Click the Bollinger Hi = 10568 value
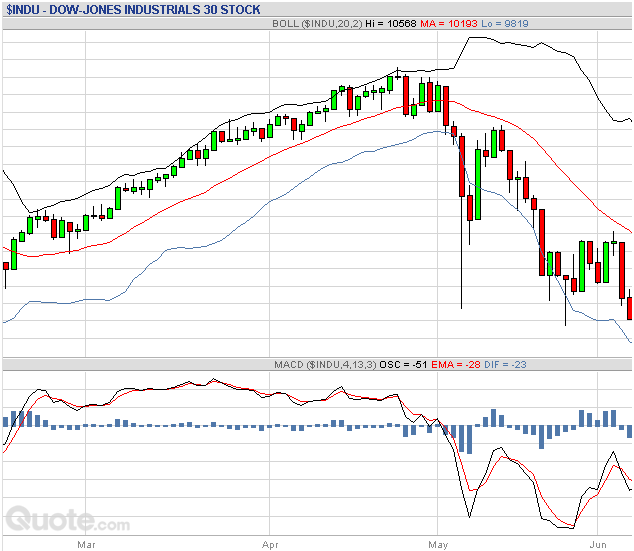The height and width of the screenshot is (551, 634). click(x=391, y=23)
